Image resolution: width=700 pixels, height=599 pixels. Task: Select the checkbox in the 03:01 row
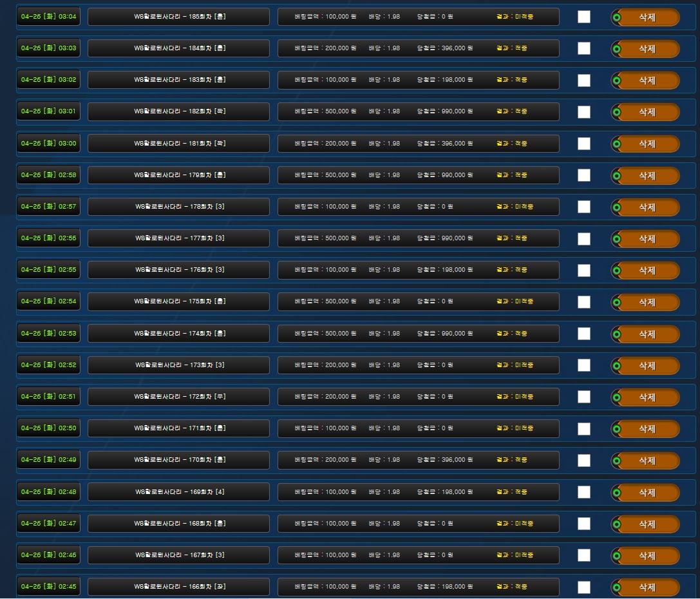tap(584, 112)
